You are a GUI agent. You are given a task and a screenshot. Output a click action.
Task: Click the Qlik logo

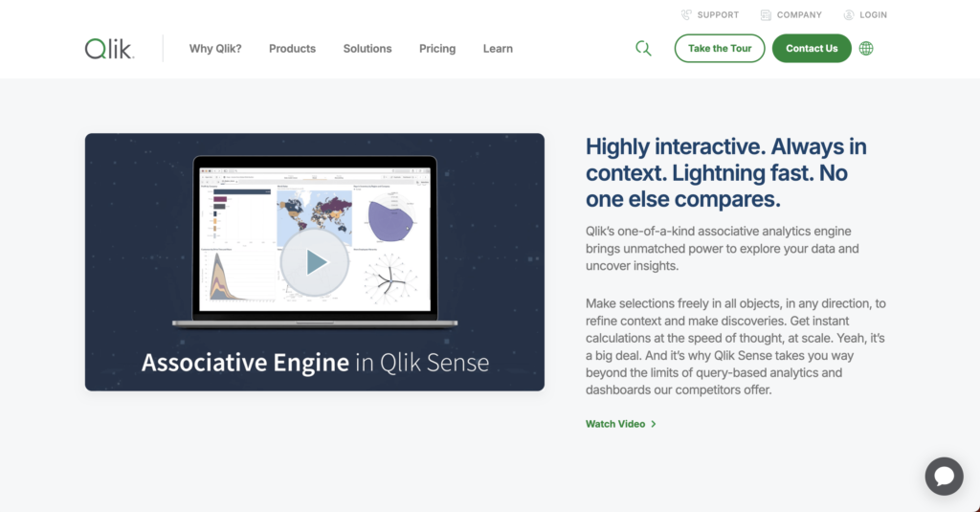click(x=109, y=49)
